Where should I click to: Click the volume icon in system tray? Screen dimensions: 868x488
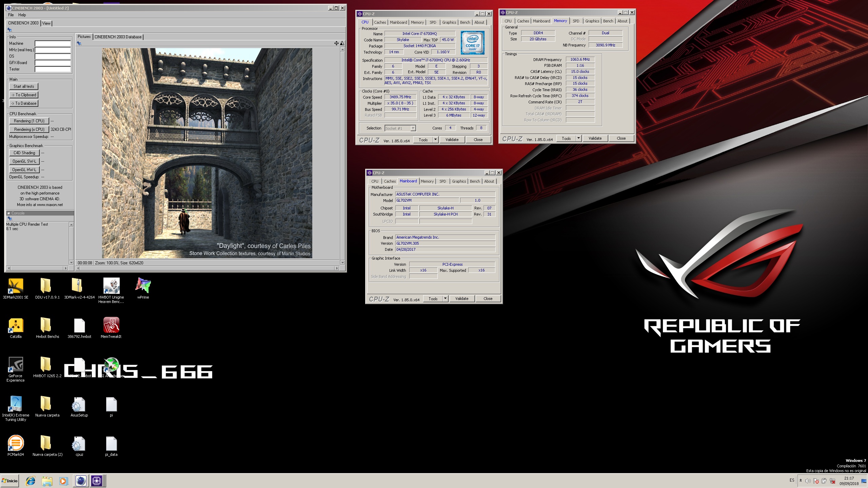click(x=808, y=481)
